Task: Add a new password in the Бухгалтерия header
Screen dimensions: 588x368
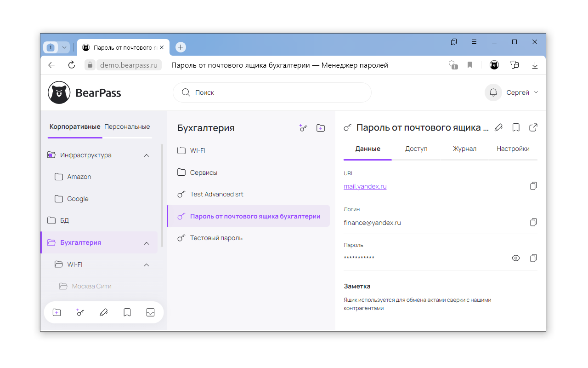Action: click(303, 128)
